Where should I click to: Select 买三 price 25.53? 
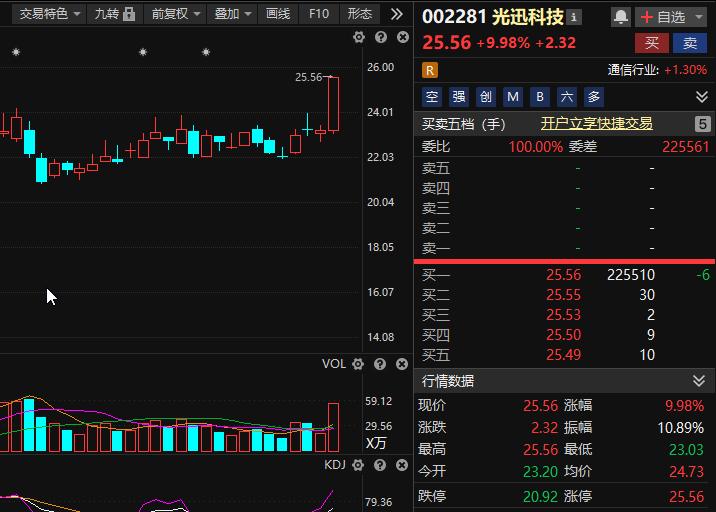[563, 315]
